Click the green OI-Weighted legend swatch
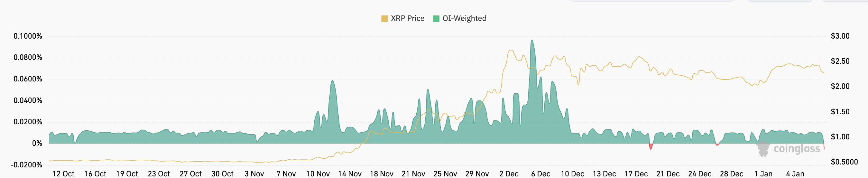 (436, 19)
